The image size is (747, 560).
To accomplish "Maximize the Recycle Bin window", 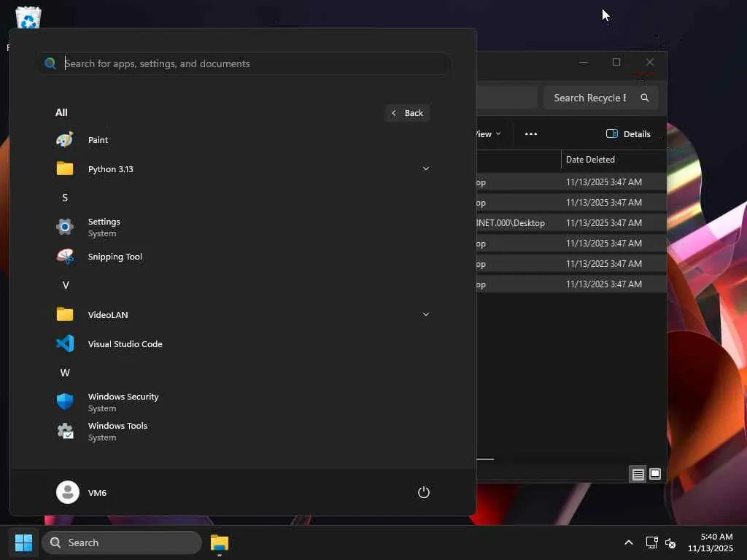I will [x=616, y=63].
